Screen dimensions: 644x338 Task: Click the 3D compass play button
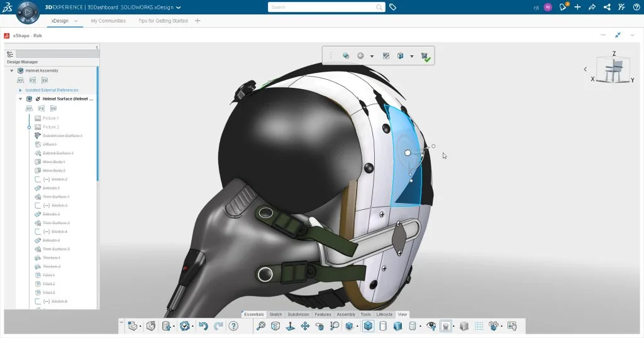[28, 11]
